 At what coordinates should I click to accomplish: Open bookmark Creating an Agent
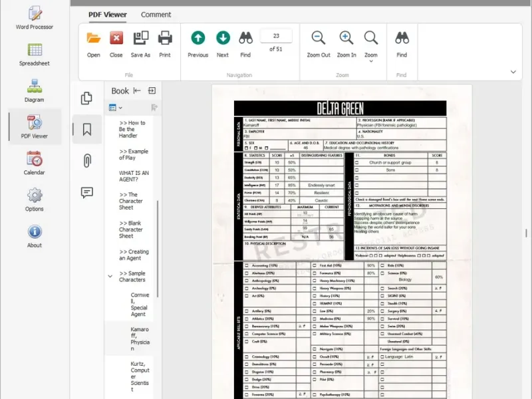[x=134, y=255]
